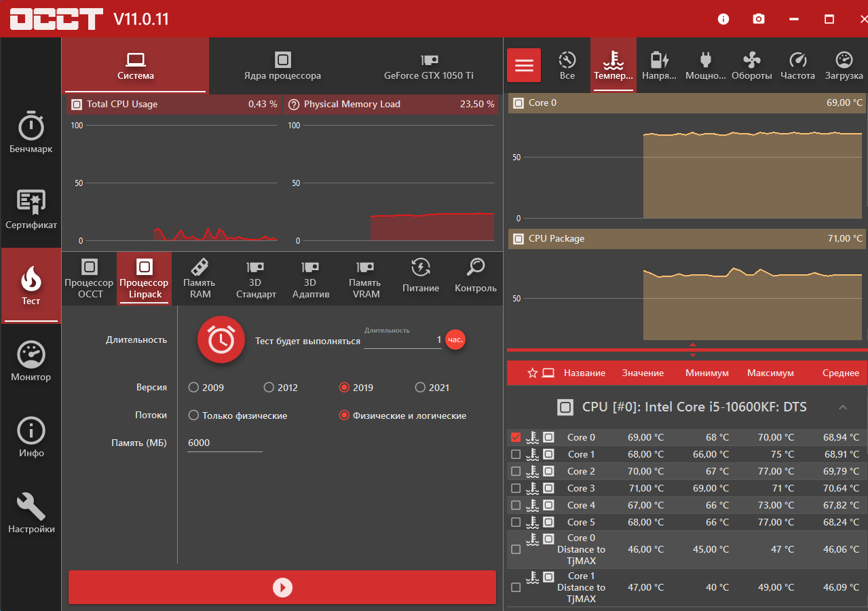The height and width of the screenshot is (611, 868).
Task: Click the Длительность duration input field
Action: point(402,340)
